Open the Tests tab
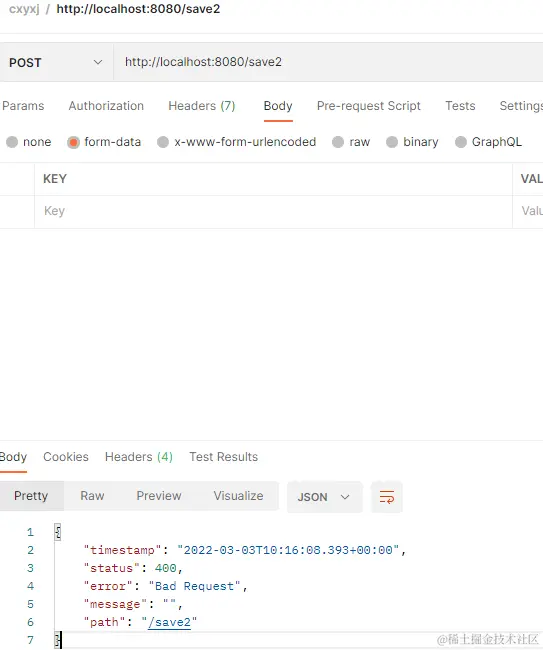 [x=460, y=106]
